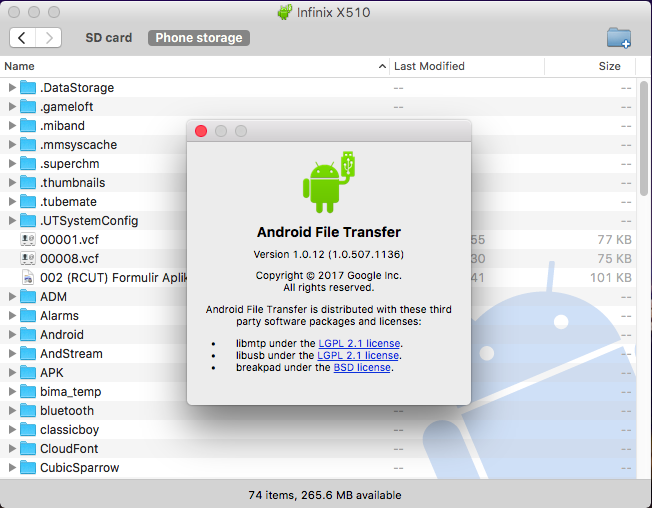This screenshot has height=508, width=652.
Task: Open the breakpad BSD license link
Action: point(362,367)
